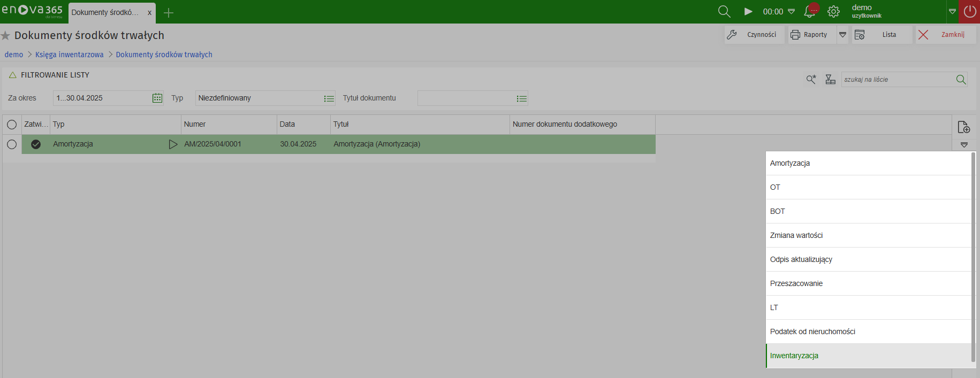Go to Księga inwentarzowa breadcrumb link
The image size is (980, 378).
(x=70, y=55)
